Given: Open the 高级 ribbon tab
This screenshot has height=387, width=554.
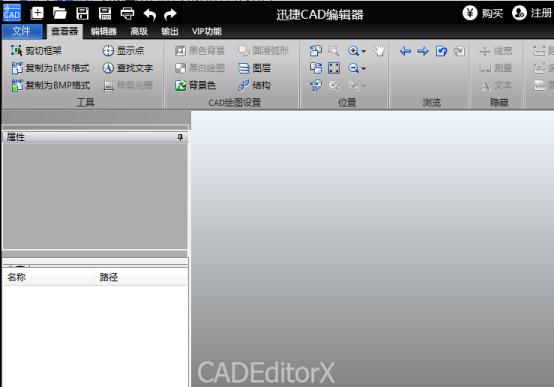Looking at the screenshot, I should (139, 31).
